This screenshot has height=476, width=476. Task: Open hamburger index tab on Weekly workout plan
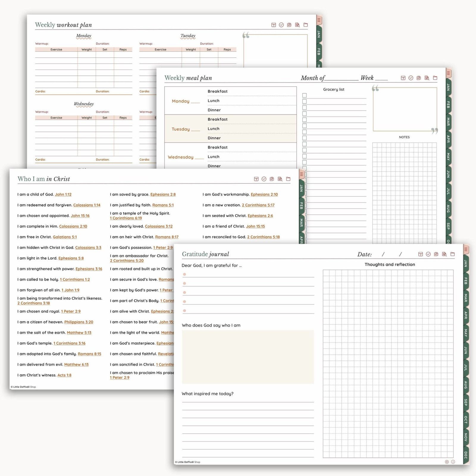[x=319, y=20]
